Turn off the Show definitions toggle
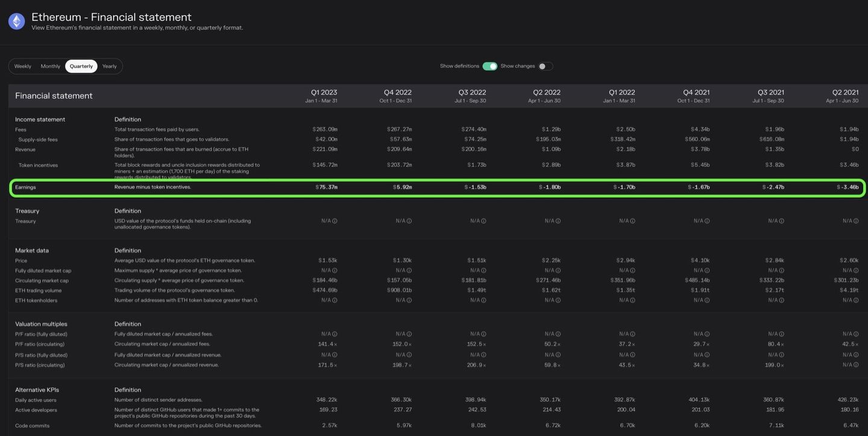The height and width of the screenshot is (436, 868). (489, 66)
